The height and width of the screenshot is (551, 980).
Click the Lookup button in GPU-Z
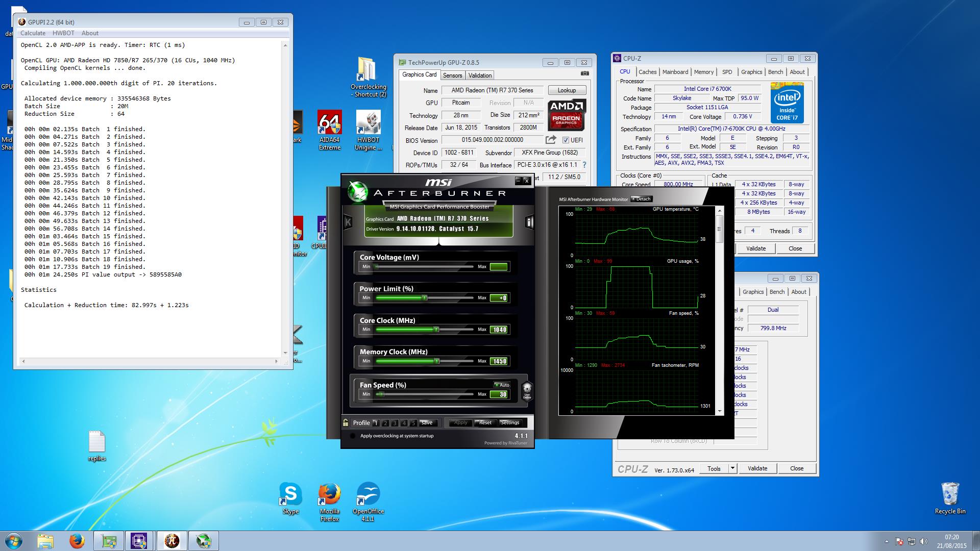pyautogui.click(x=567, y=90)
